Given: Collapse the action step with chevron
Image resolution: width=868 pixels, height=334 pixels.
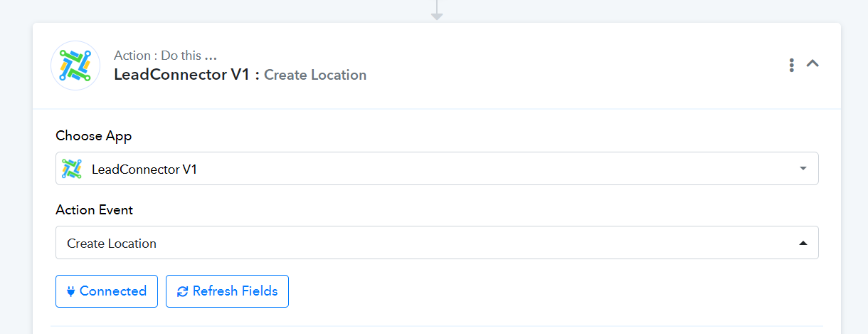Looking at the screenshot, I should 813,63.
